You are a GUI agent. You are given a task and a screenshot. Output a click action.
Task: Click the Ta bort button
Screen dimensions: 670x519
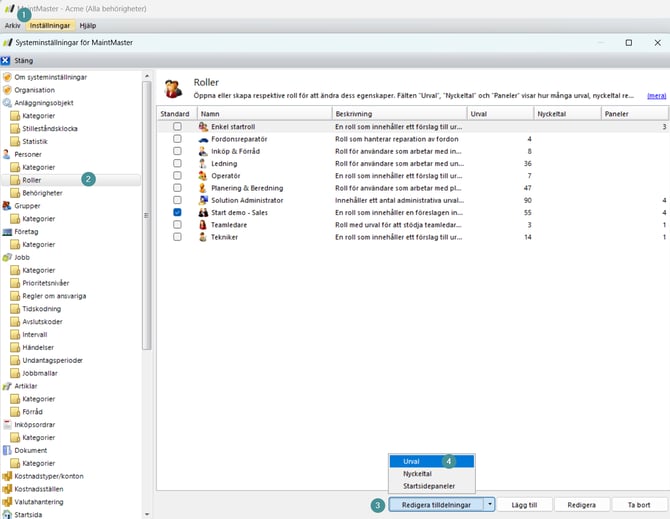point(639,504)
